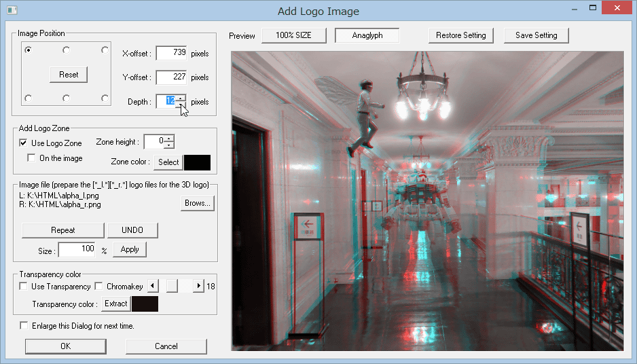Click the Cancel button
The height and width of the screenshot is (364, 637).
point(166,346)
